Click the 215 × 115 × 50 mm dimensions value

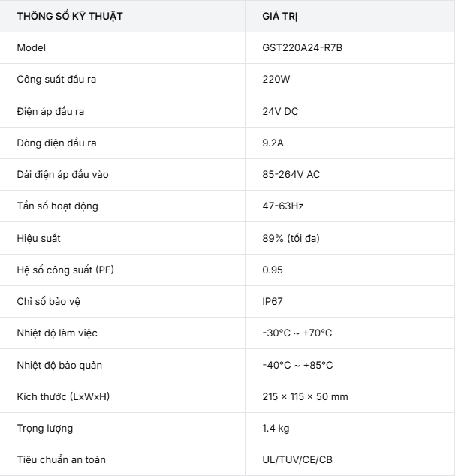pyautogui.click(x=305, y=396)
